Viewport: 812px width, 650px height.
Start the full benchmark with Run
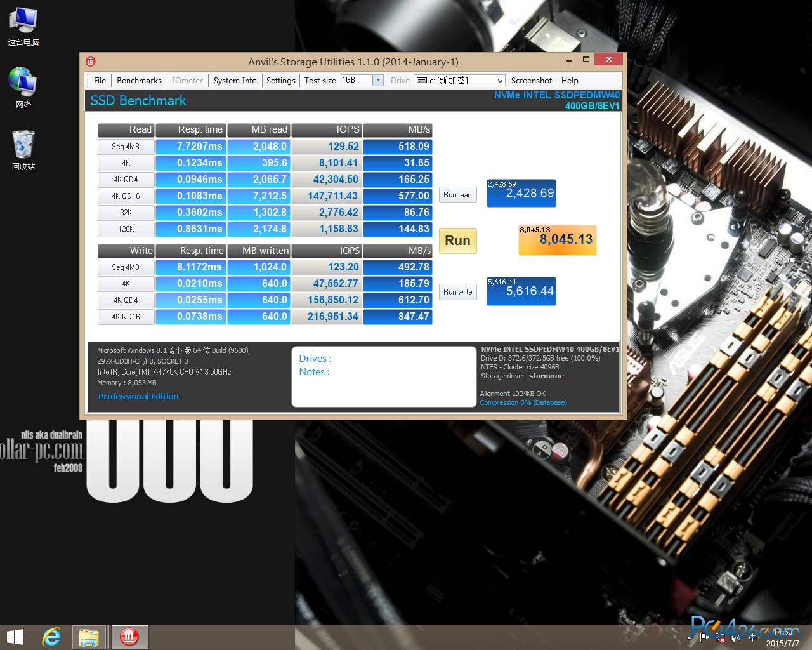tap(457, 241)
